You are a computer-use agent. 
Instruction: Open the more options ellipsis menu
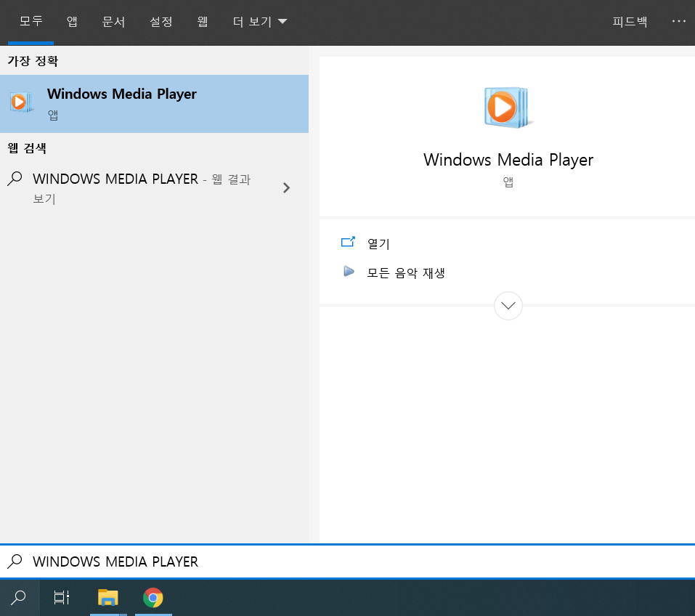pos(678,21)
